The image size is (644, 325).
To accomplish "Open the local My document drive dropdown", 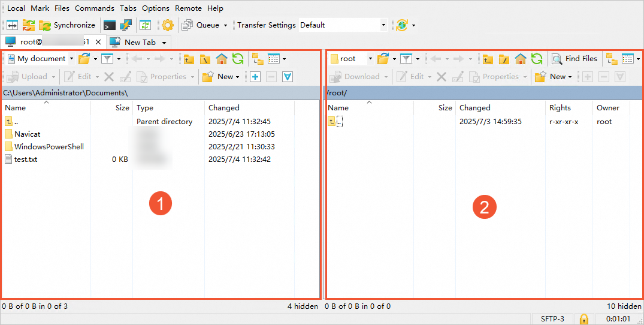I will point(71,59).
